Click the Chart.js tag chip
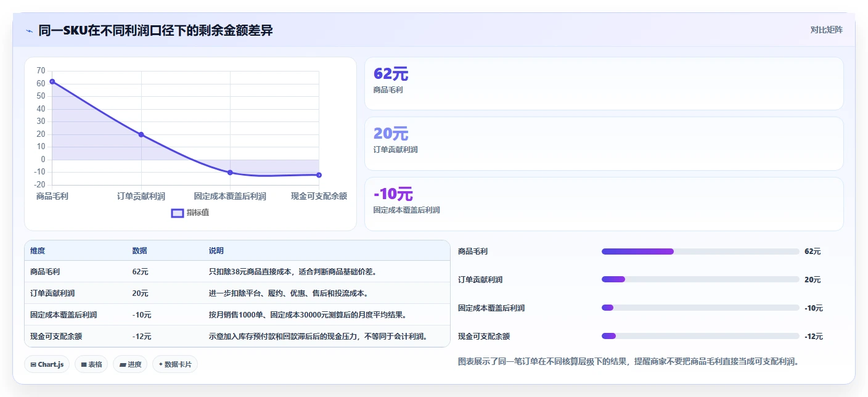The width and height of the screenshot is (868, 397). coord(47,364)
